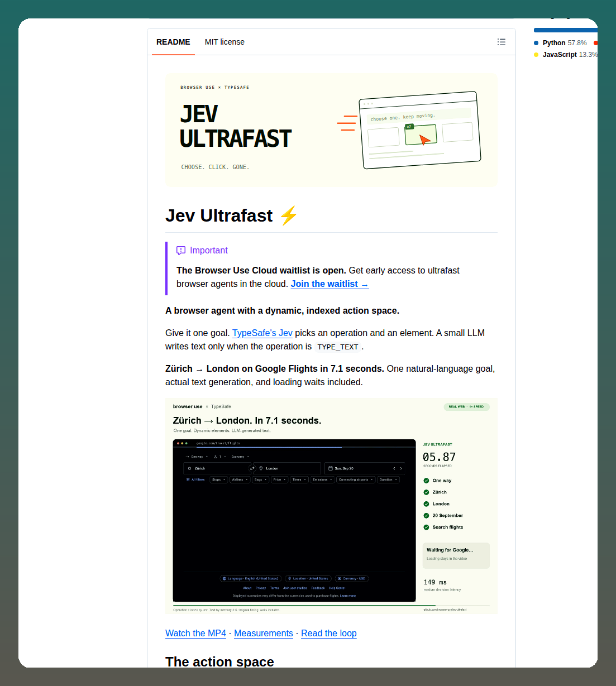The height and width of the screenshot is (686, 616).
Task: Click the green checkmark beside 20 September
Action: 426,516
